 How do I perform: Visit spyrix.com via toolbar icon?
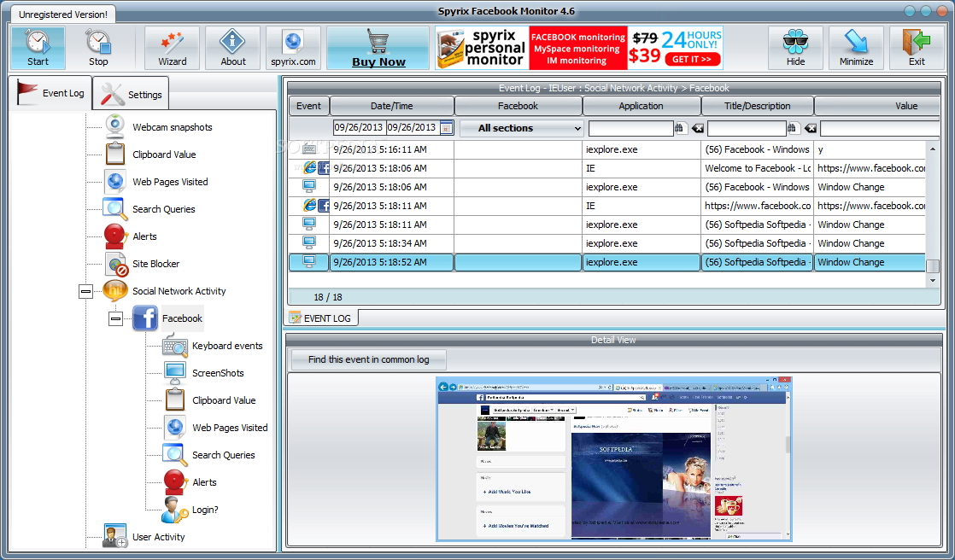pyautogui.click(x=294, y=48)
